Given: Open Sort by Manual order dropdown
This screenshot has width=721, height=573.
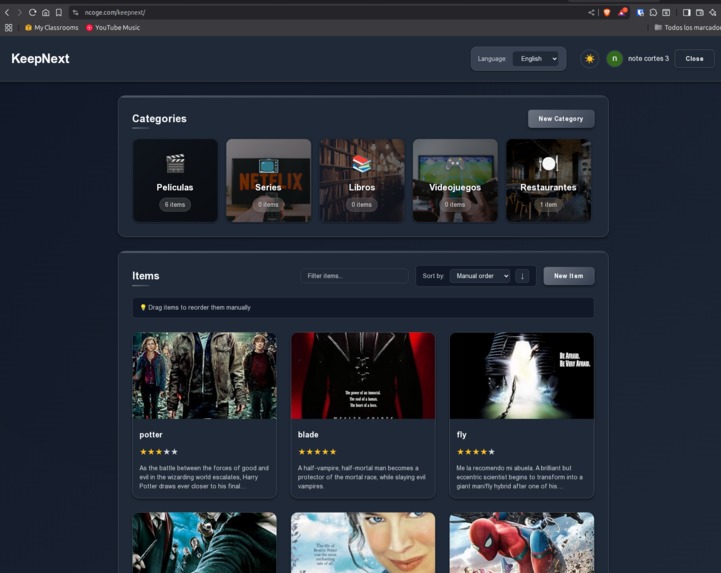Looking at the screenshot, I should 480,276.
